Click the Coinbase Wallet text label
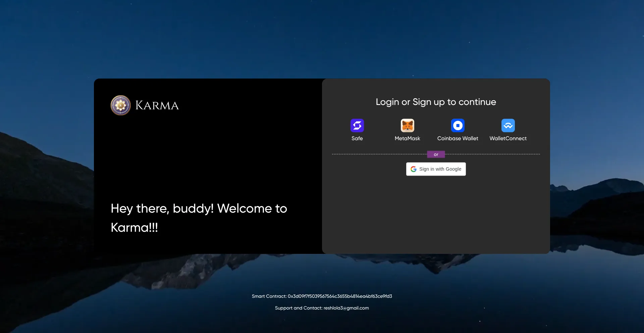This screenshot has height=333, width=644. 458,138
